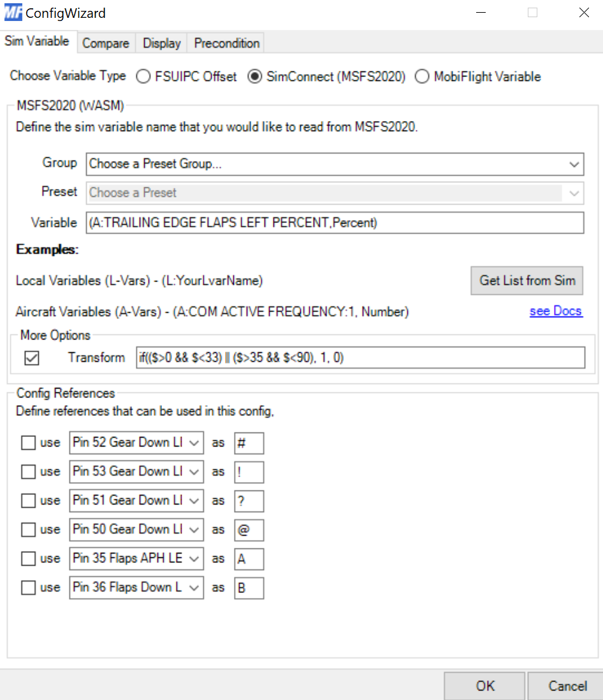Click the '#' placeholder field
The image size is (603, 700).
click(249, 443)
